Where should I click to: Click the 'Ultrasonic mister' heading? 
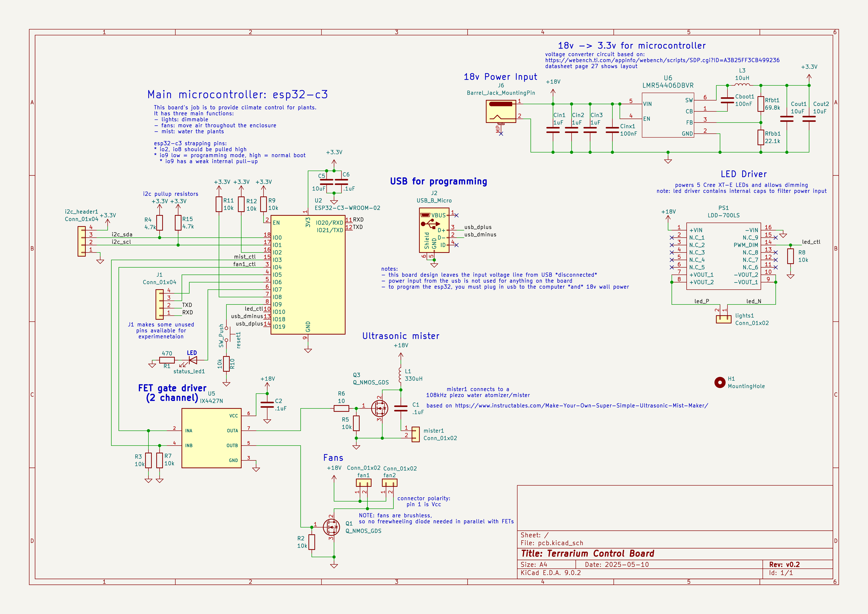coord(401,336)
